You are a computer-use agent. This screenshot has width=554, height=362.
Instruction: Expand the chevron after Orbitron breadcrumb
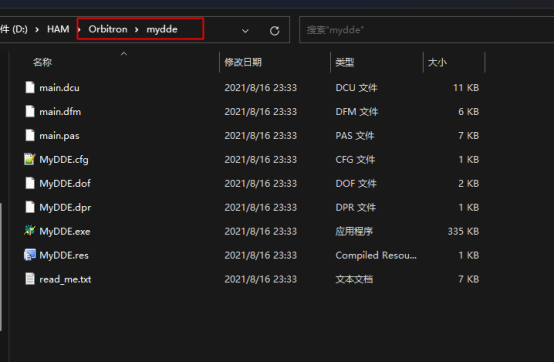(x=136, y=30)
